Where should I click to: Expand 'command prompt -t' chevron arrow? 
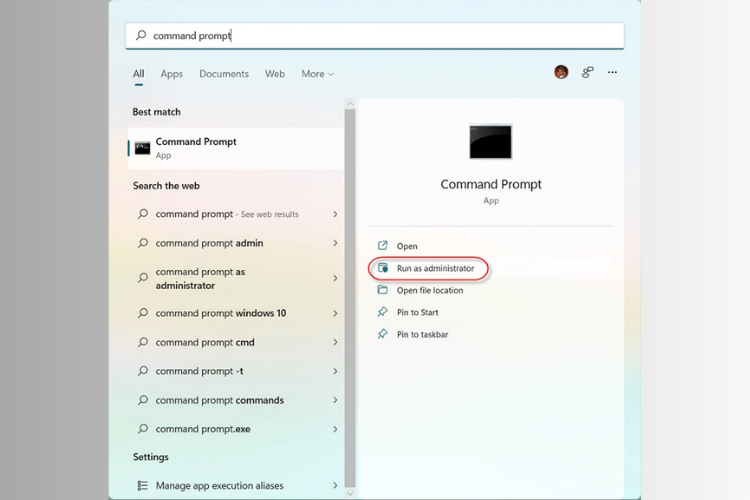pyautogui.click(x=335, y=371)
